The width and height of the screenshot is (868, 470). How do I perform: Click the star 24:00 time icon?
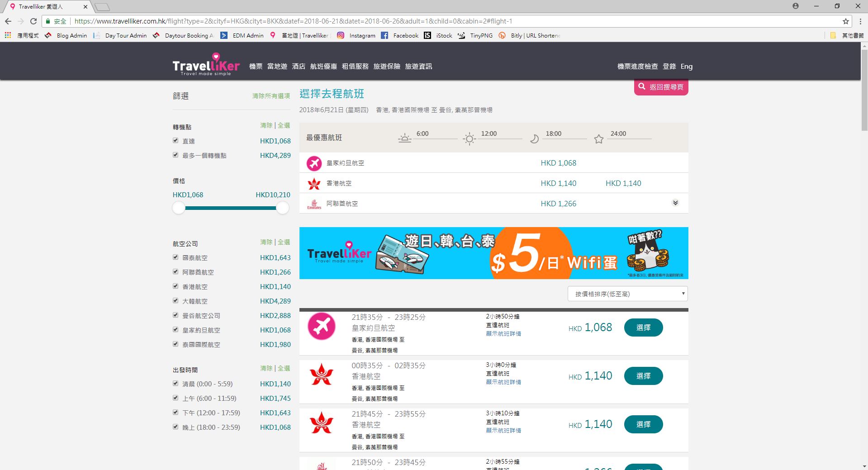point(599,139)
